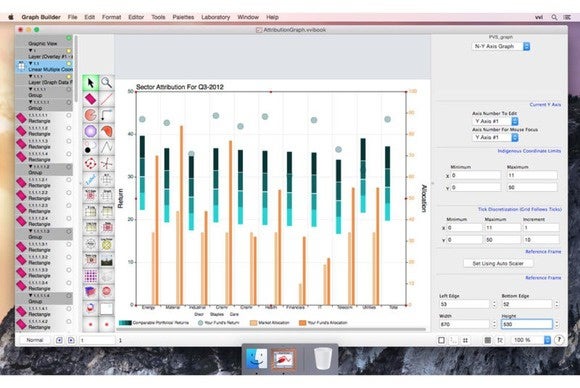Open the Palettes menu

click(183, 17)
